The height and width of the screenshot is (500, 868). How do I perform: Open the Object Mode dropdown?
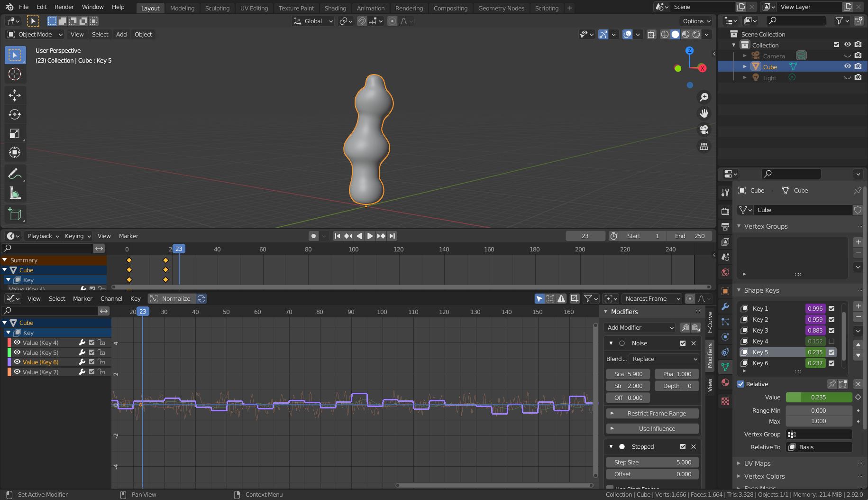click(35, 34)
